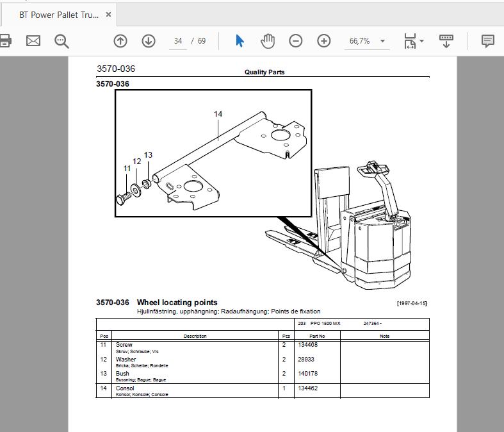Click the zoom value 66,7% field
Viewport: 504px width, 432px height.
coord(360,41)
